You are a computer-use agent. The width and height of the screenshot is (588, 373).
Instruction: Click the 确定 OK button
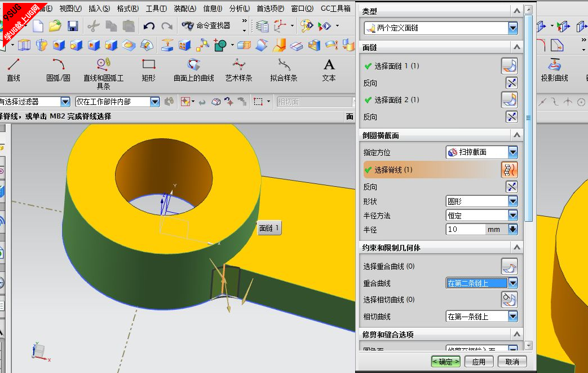point(445,362)
